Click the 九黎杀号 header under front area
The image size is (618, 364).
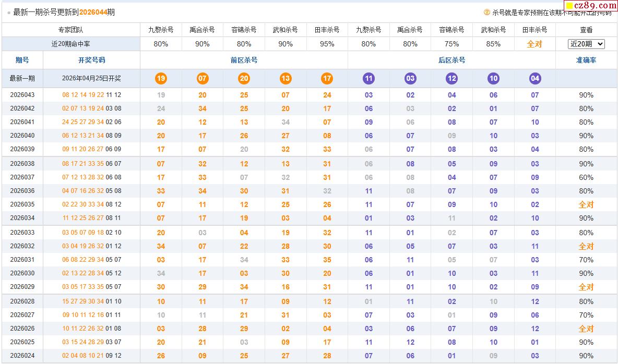click(161, 30)
